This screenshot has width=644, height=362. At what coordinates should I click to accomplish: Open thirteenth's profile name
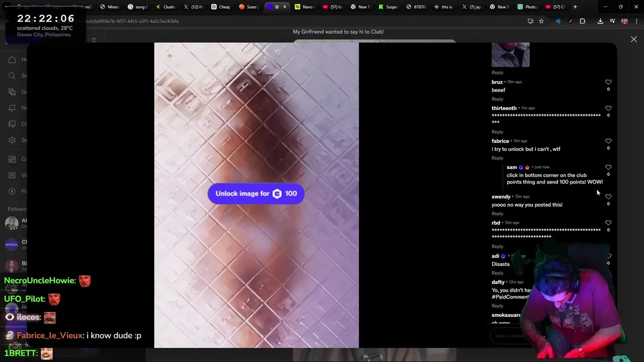tap(504, 108)
